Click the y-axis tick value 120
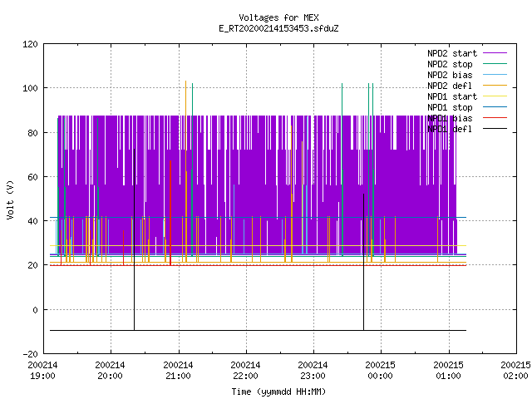The width and height of the screenshot is (532, 399). point(30,44)
